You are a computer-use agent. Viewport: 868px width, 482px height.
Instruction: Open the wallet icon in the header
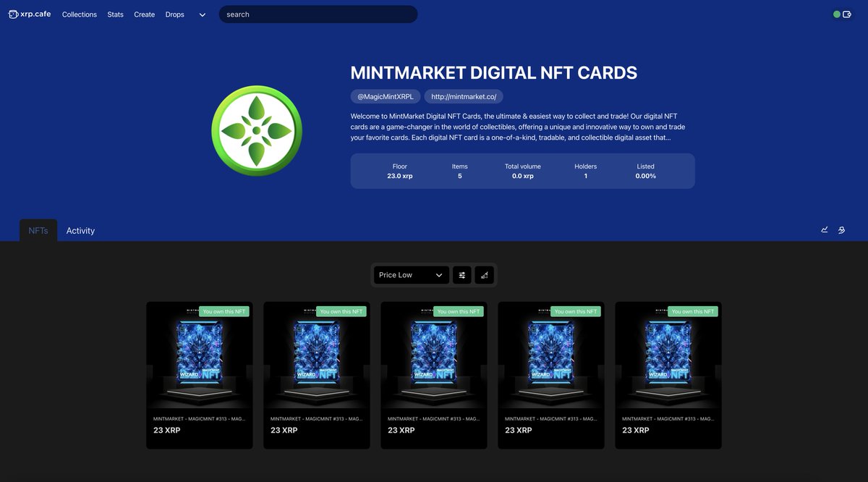point(847,14)
